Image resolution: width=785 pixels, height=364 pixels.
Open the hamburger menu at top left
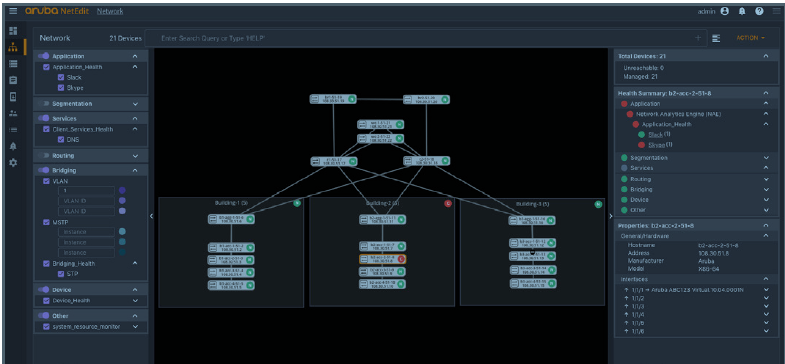coord(13,11)
